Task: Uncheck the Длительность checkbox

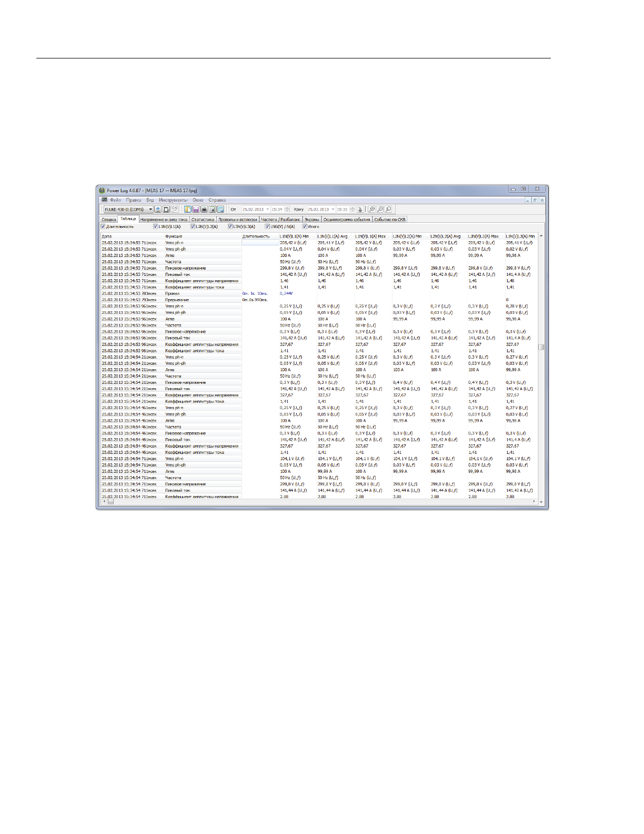Action: click(x=103, y=227)
